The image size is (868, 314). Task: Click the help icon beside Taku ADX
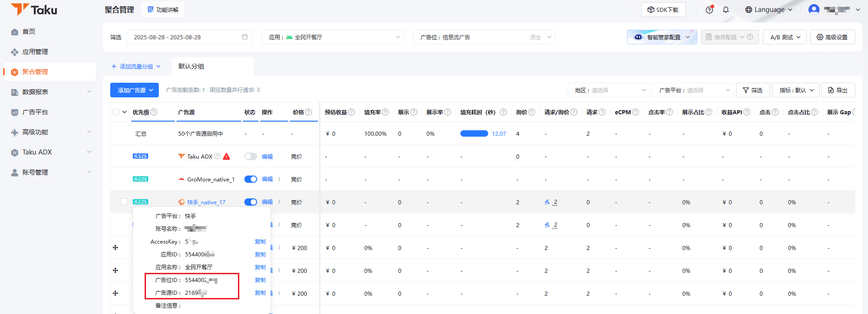(x=217, y=156)
